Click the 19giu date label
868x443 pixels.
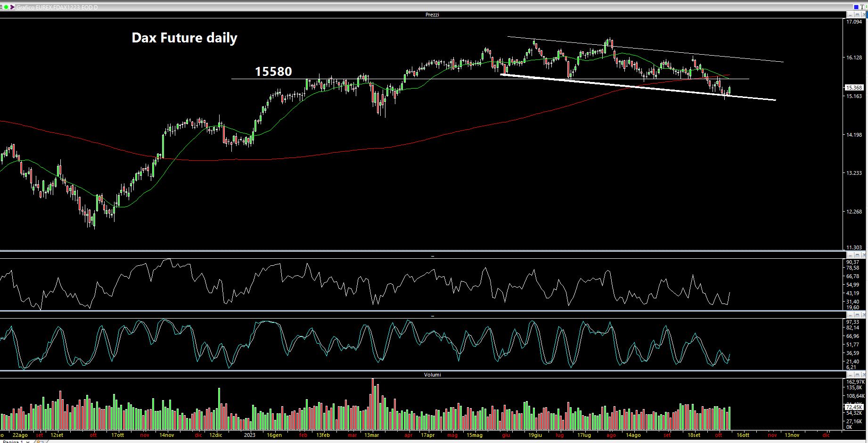point(535,435)
